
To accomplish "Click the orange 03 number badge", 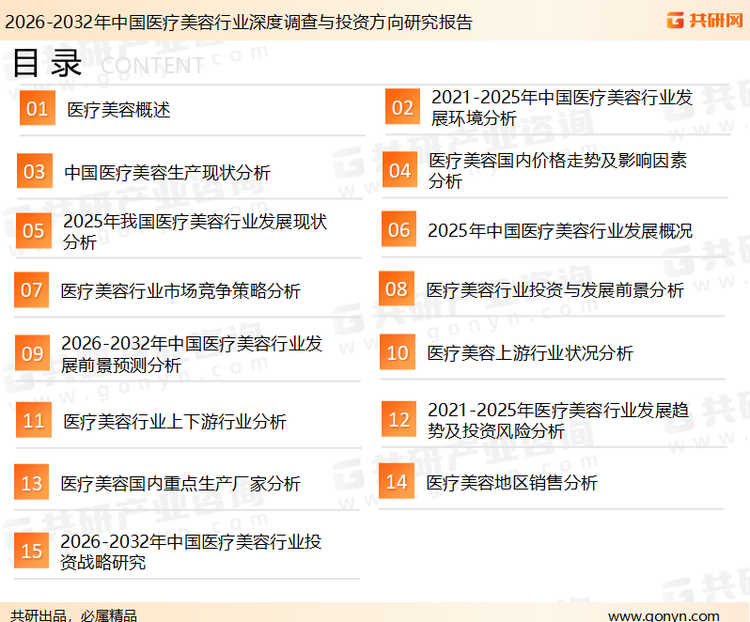I will tap(34, 171).
